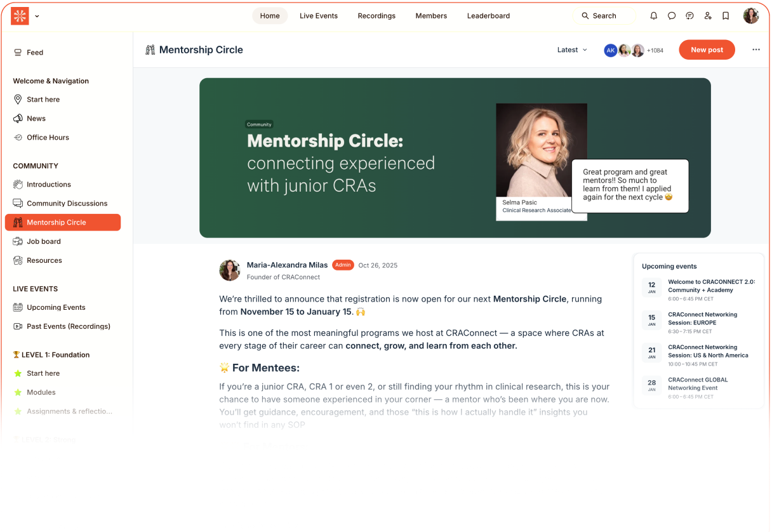Screen dimensions: 772x532
Task: Click the Mentorship Circle banner image
Action: pyautogui.click(x=455, y=158)
